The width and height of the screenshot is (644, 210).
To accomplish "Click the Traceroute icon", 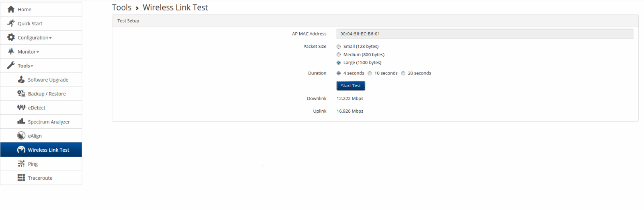I will click(x=21, y=178).
